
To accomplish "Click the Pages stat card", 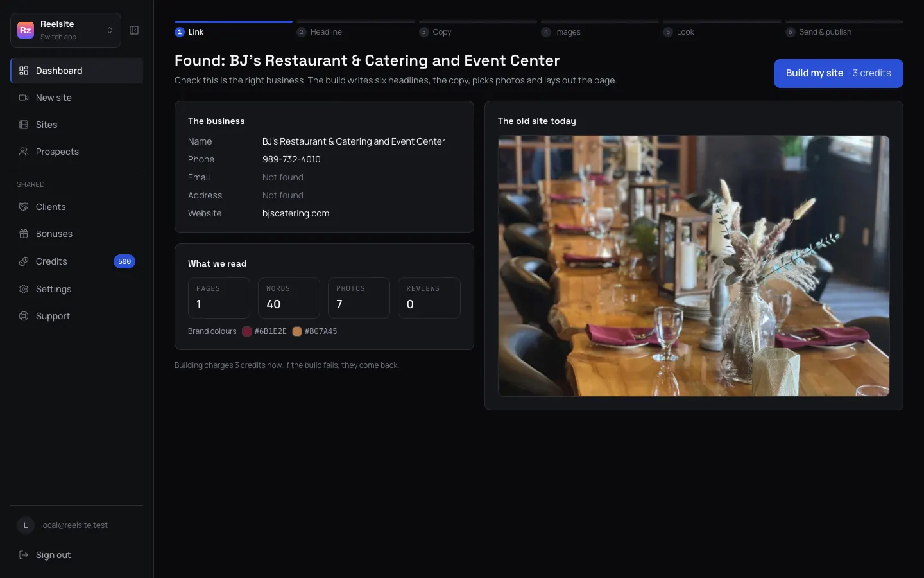I will pos(219,298).
